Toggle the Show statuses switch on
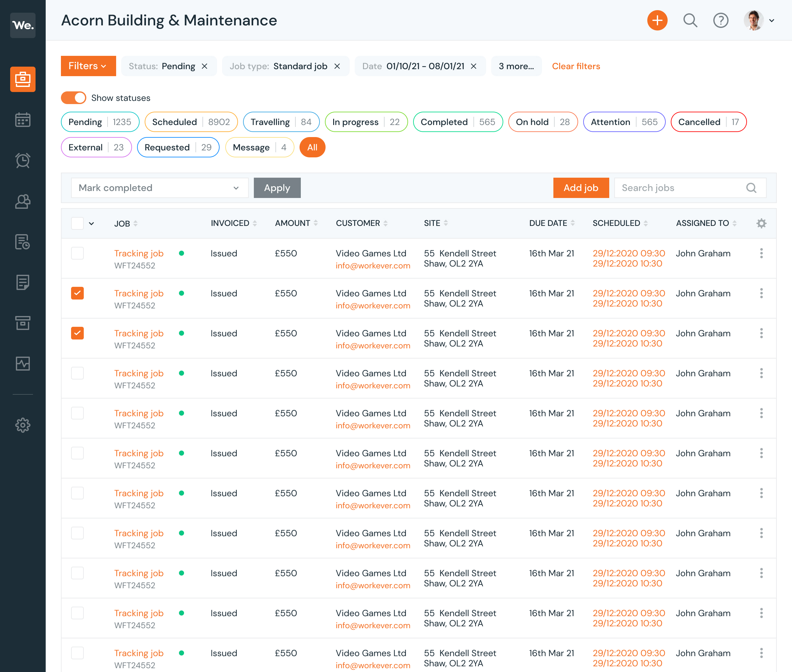 pyautogui.click(x=73, y=97)
